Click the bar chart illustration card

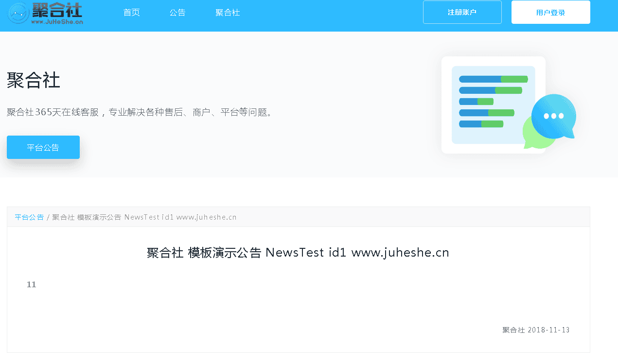click(x=493, y=104)
